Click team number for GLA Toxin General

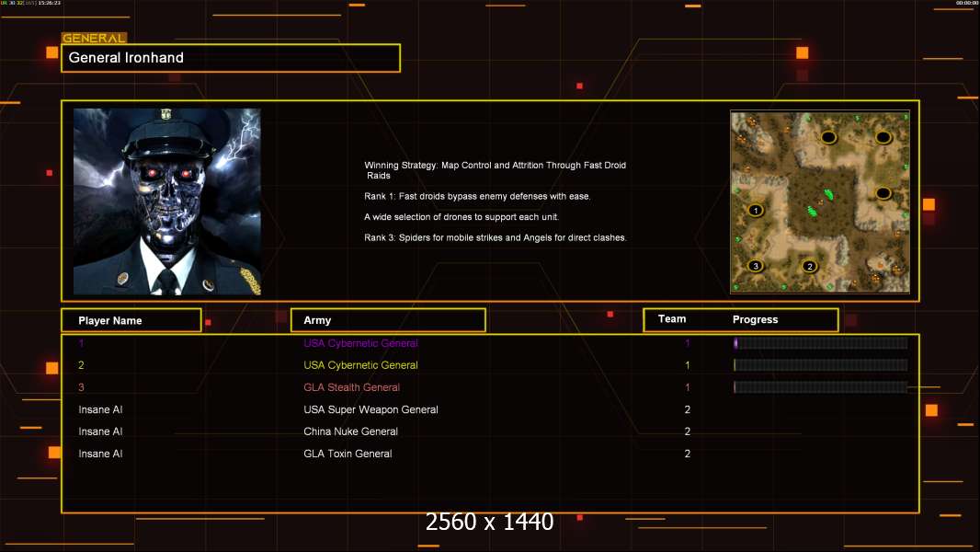[688, 454]
